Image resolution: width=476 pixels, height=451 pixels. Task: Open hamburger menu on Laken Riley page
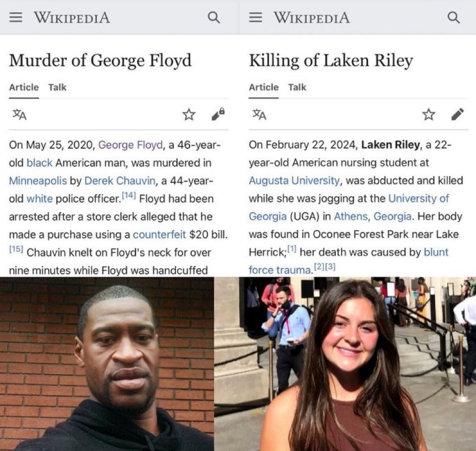click(x=255, y=17)
